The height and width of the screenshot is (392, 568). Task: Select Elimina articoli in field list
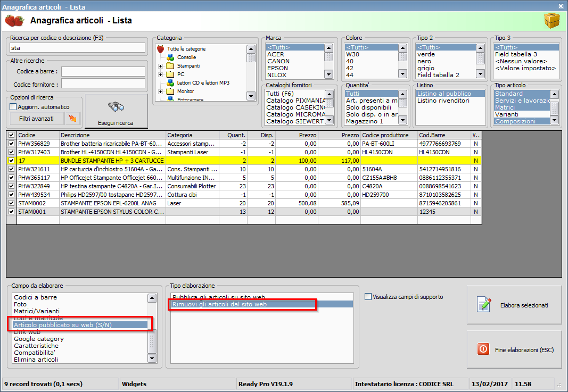coord(36,360)
